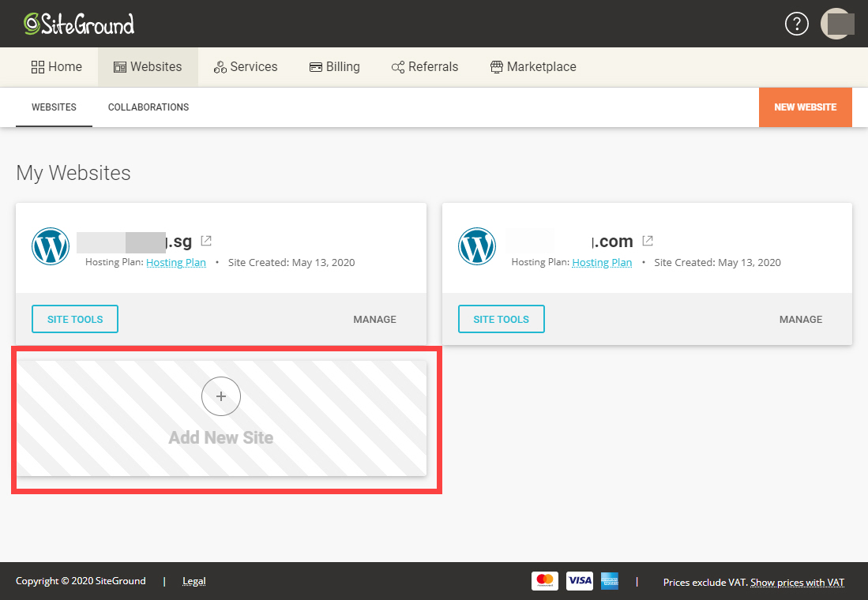Open the .com site external link icon
This screenshot has width=868, height=600.
[x=648, y=241]
